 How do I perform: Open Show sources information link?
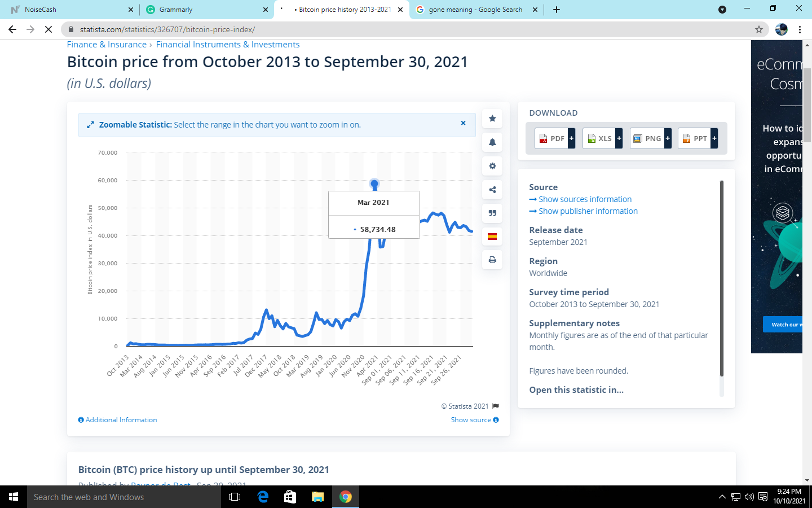click(x=580, y=199)
